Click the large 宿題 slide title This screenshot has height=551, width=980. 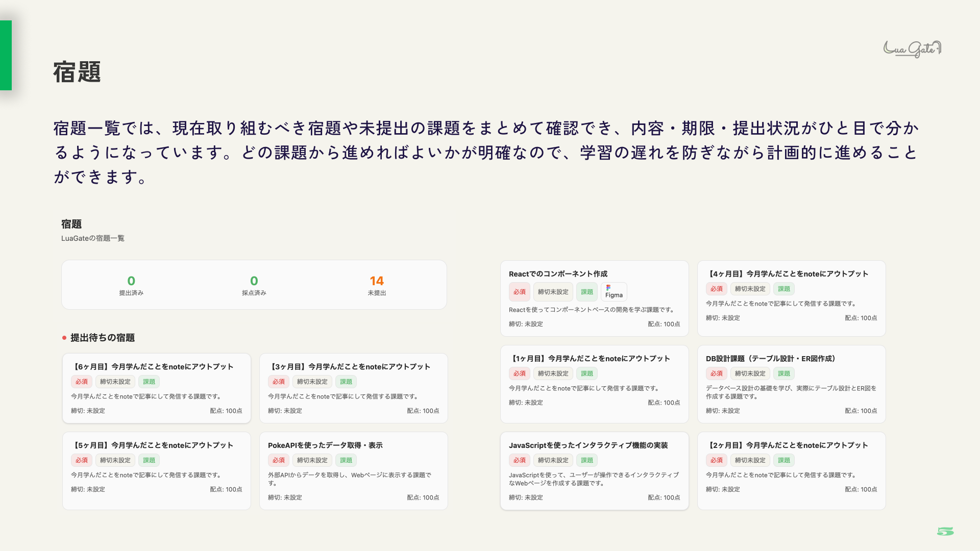(x=77, y=72)
